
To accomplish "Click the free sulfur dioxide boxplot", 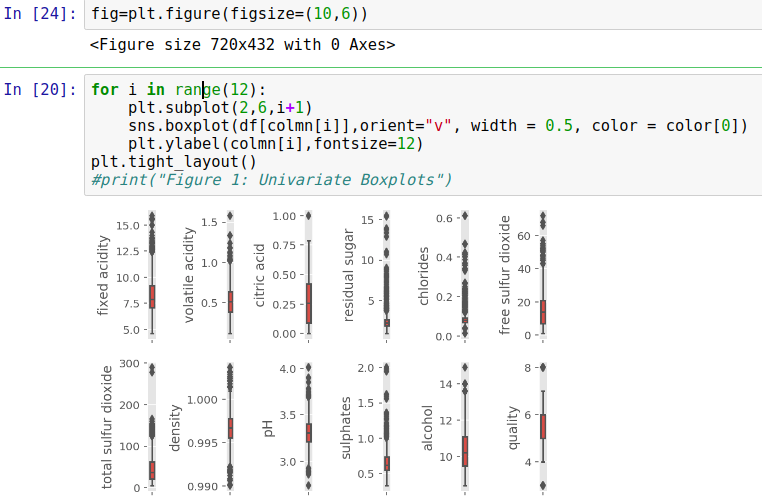I will pos(543,275).
